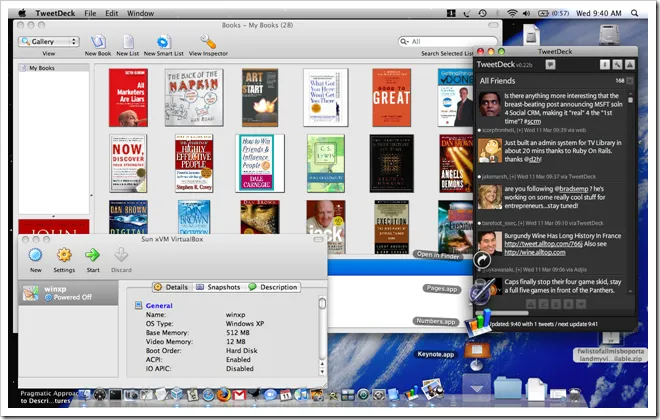Open Settings gear in VirtualBox toolbar
This screenshot has width=660, height=420.
tap(64, 255)
